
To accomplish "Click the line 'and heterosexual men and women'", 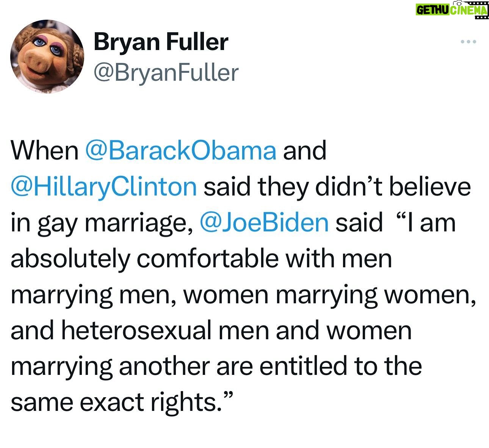I will pyautogui.click(x=211, y=330).
